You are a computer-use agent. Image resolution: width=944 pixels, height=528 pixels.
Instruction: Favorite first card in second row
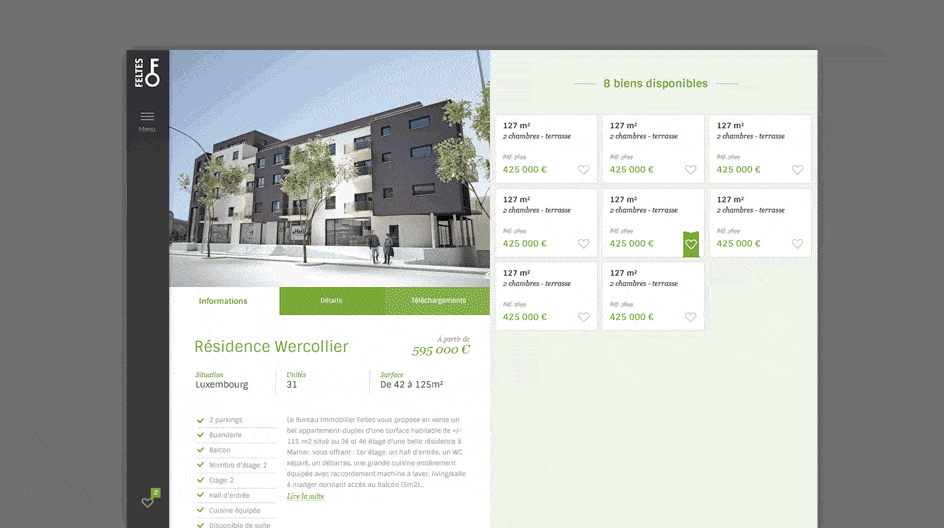tap(583, 244)
